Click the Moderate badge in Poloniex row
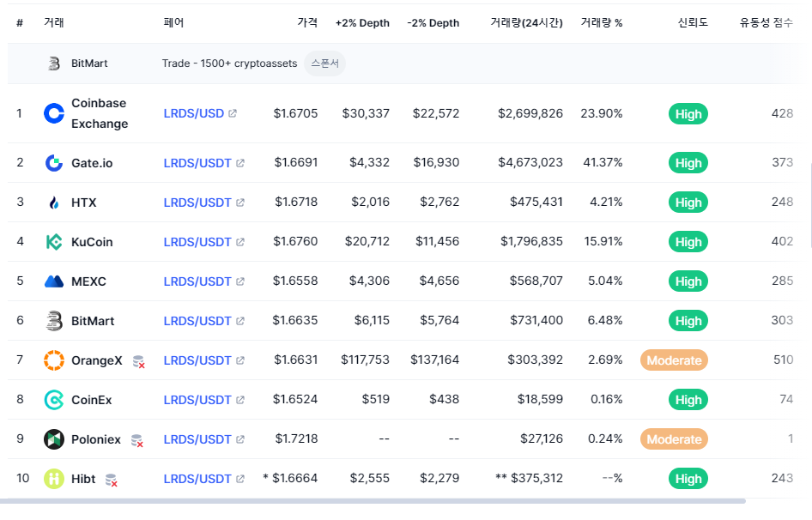The height and width of the screenshot is (520, 812). click(675, 439)
